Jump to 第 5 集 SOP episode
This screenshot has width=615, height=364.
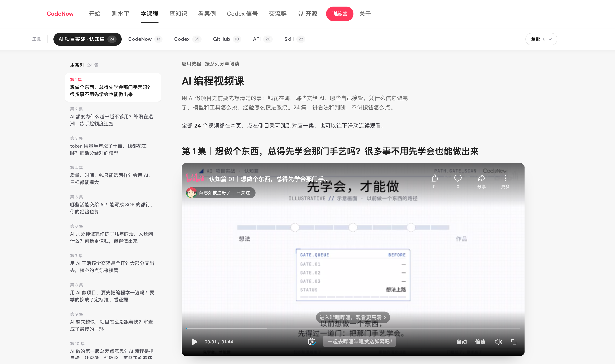[113, 205]
